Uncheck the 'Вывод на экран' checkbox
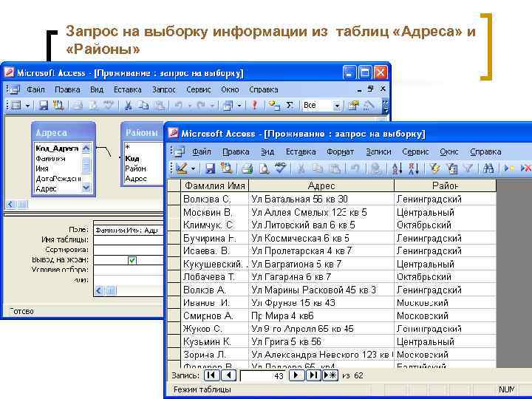532x399 pixels. pyautogui.click(x=132, y=260)
